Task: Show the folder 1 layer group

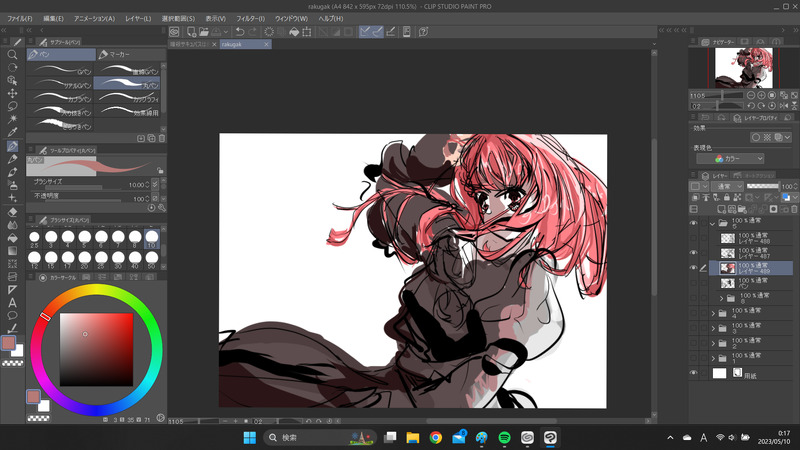Action: click(693, 358)
